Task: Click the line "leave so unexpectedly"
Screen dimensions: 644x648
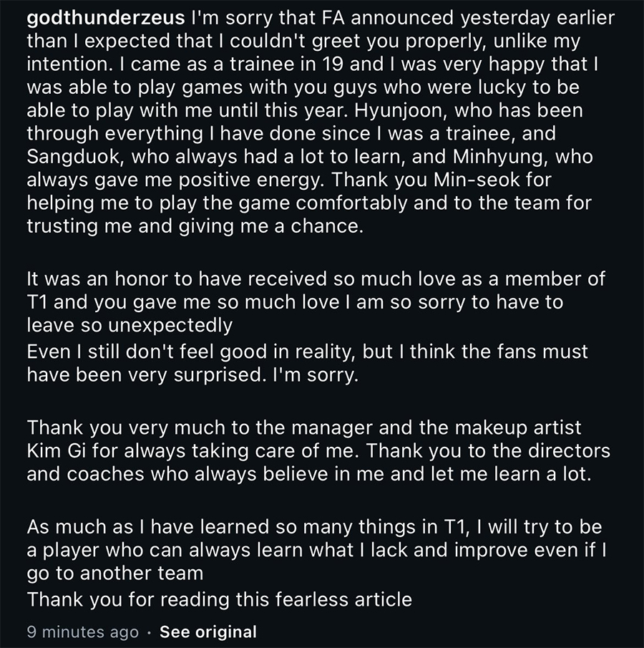Action: pos(130,324)
